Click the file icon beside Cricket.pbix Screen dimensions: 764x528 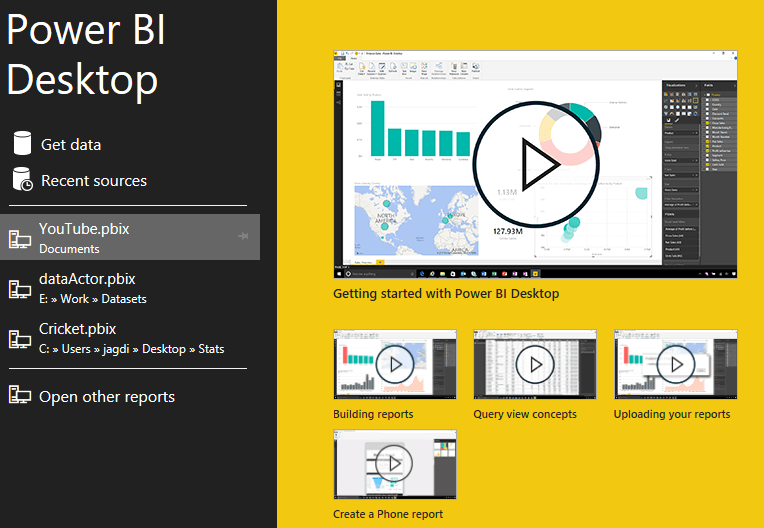tap(20, 339)
